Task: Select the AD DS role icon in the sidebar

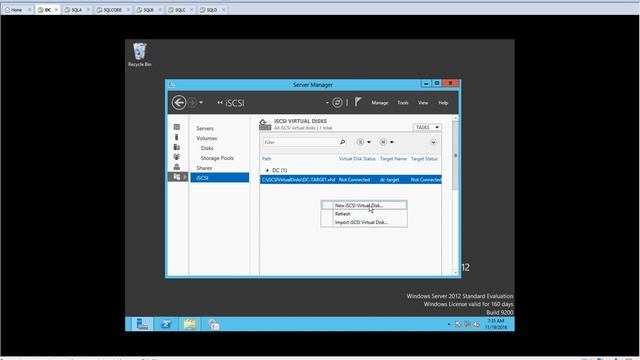Action: [x=177, y=157]
